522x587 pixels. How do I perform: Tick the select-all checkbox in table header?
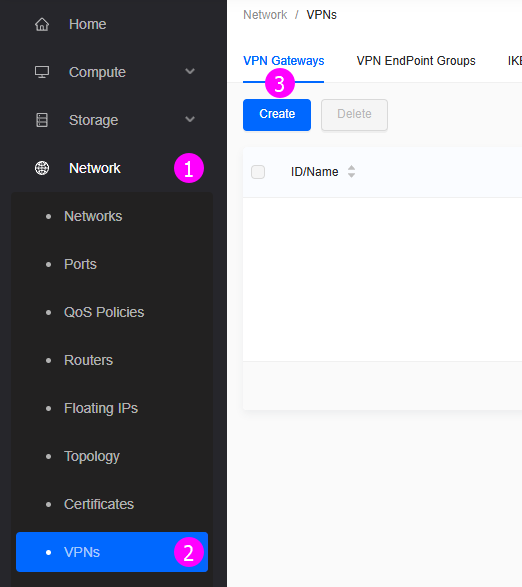coord(258,172)
